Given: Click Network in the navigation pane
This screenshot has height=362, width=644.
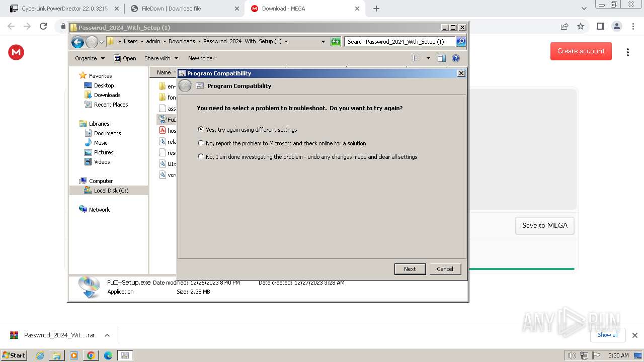Looking at the screenshot, I should [99, 210].
